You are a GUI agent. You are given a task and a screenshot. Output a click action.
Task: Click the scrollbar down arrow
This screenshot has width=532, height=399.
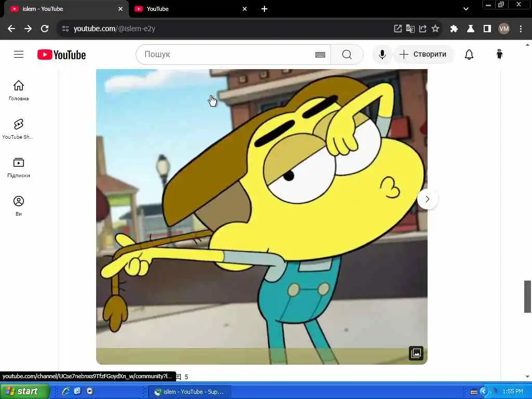[527, 377]
